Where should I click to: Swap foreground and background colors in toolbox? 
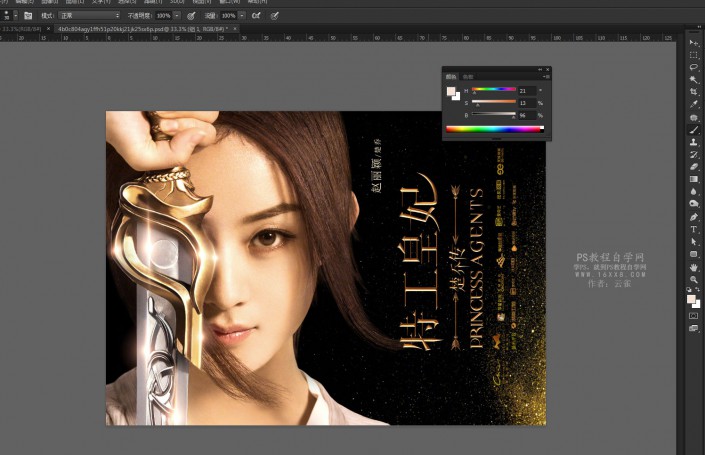tap(697, 290)
